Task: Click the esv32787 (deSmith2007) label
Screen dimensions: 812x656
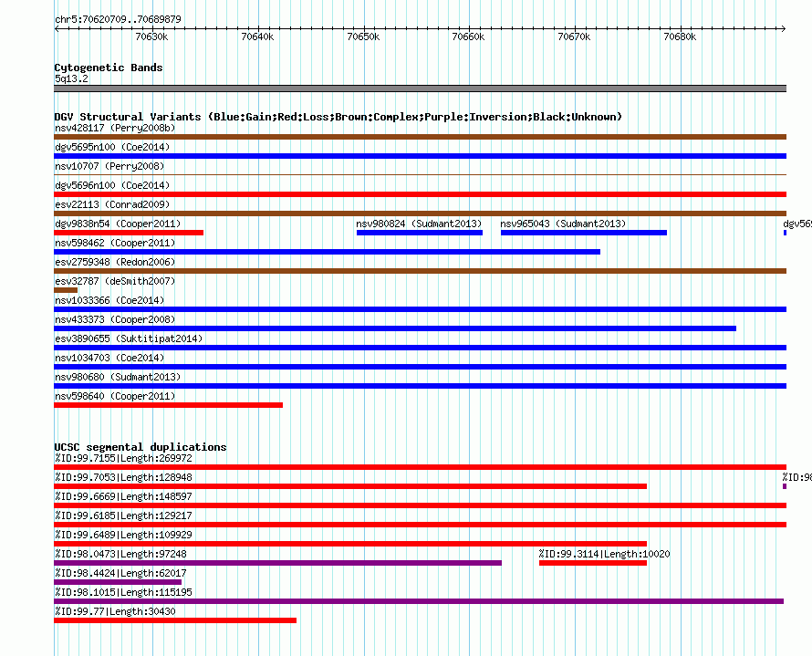Action: 115,281
